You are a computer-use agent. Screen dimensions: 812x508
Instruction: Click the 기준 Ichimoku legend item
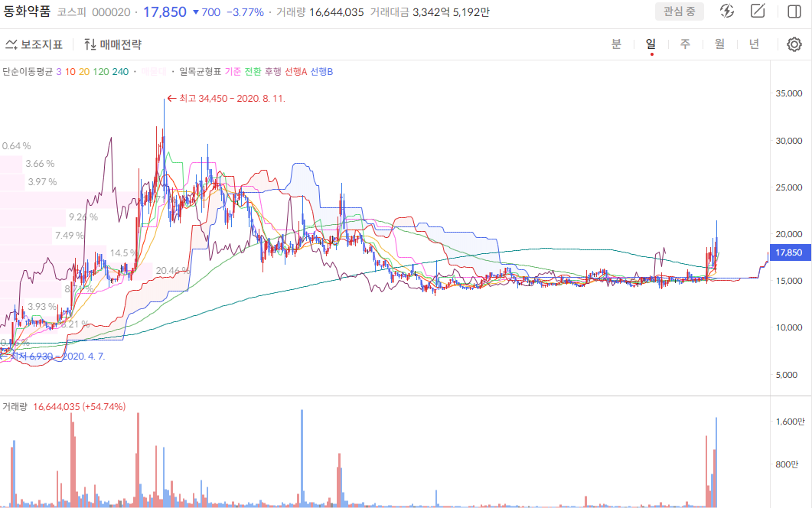point(233,71)
